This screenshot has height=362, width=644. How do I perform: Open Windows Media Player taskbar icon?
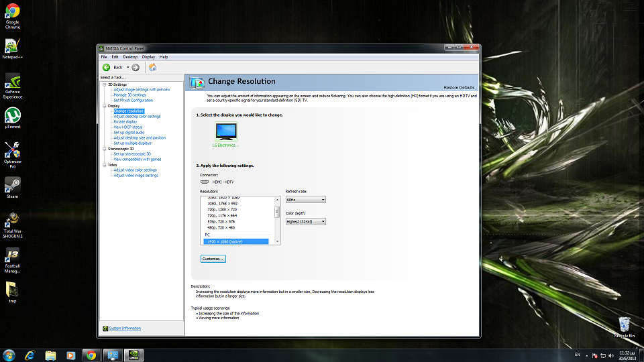click(70, 355)
